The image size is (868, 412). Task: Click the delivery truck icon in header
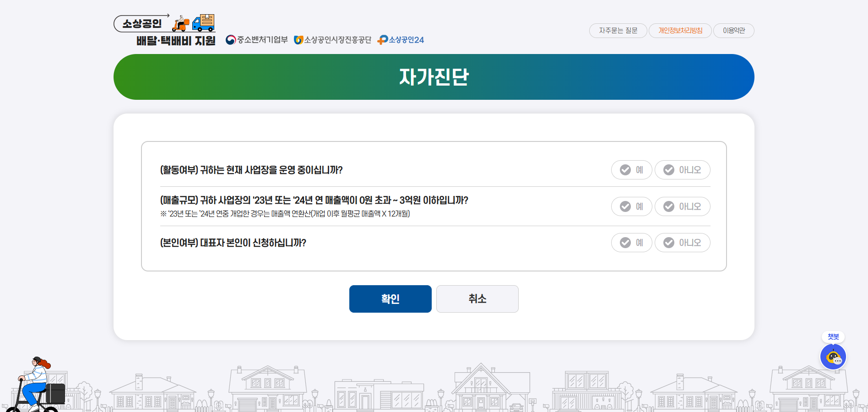(203, 23)
